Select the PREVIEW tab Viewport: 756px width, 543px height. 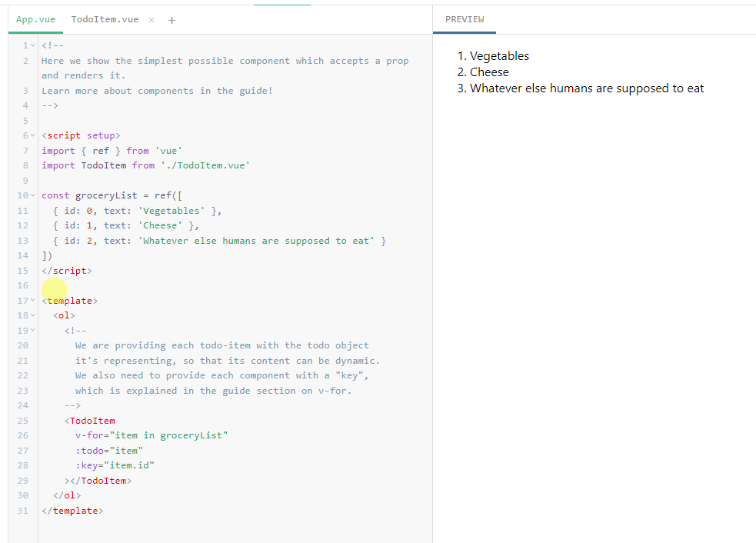(465, 20)
